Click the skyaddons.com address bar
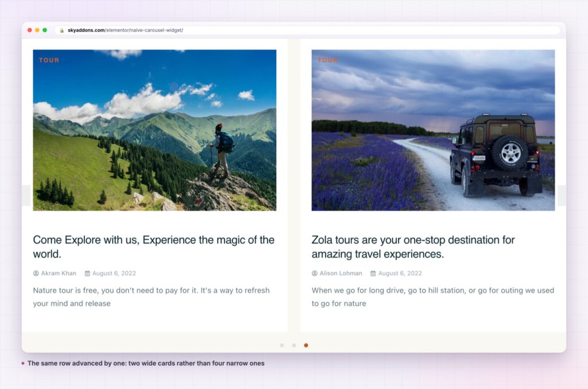 click(x=308, y=30)
